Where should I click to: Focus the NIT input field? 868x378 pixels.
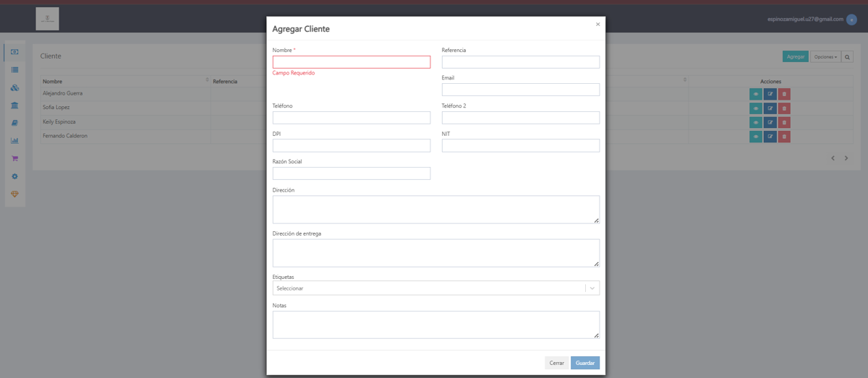[521, 145]
